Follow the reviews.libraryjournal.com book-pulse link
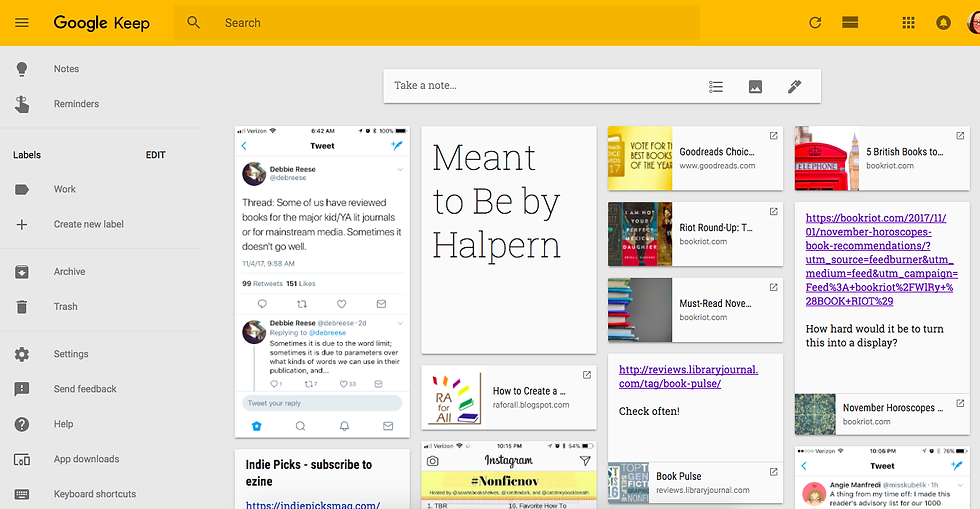980x509 pixels. 688,376
